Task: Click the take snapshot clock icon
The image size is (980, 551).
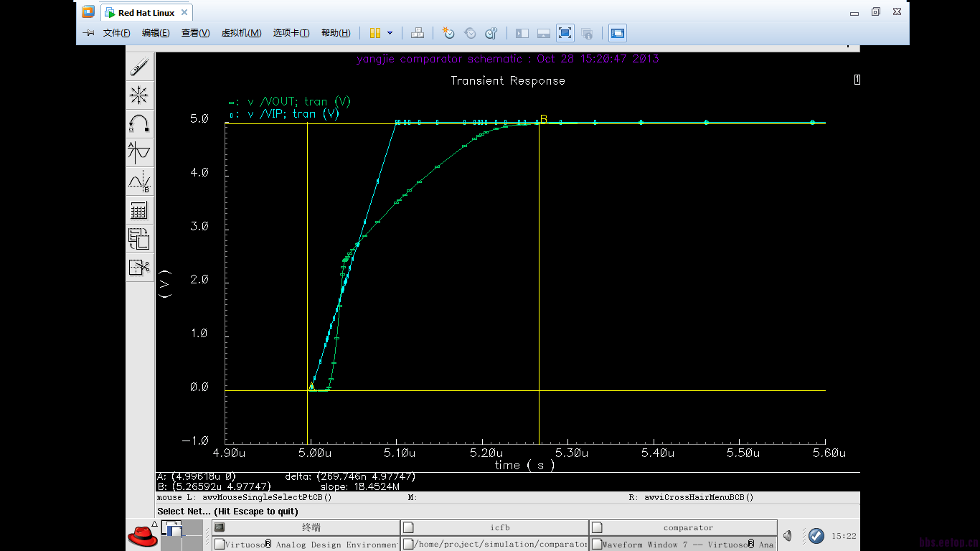Action: pyautogui.click(x=448, y=33)
